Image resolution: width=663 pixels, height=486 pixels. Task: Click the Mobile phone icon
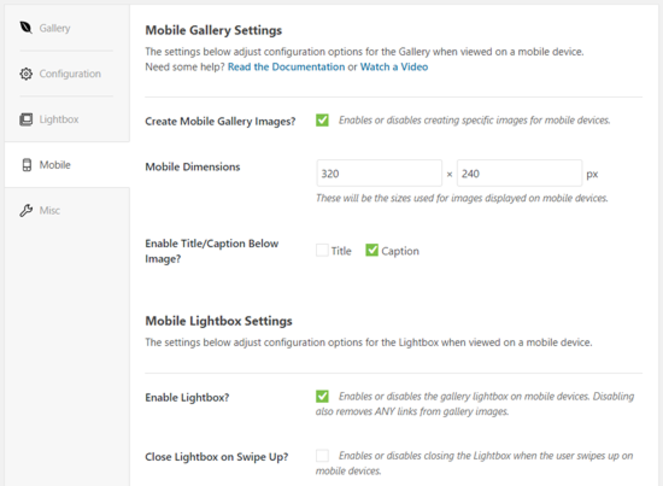pyautogui.click(x=26, y=165)
